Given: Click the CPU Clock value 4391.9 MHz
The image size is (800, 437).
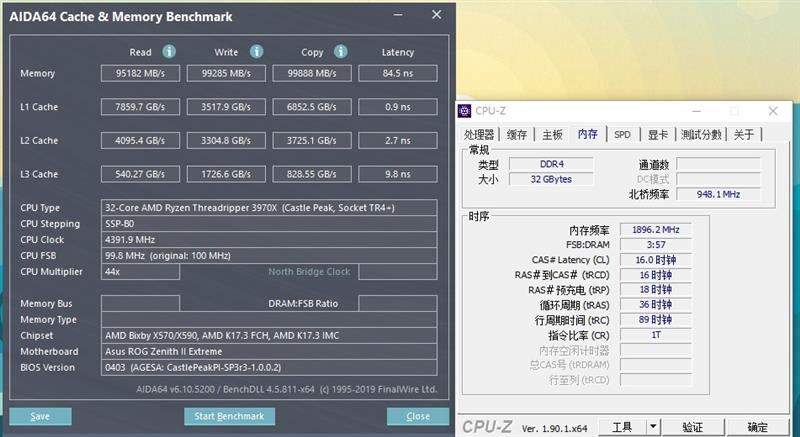Looking at the screenshot, I should (269, 240).
